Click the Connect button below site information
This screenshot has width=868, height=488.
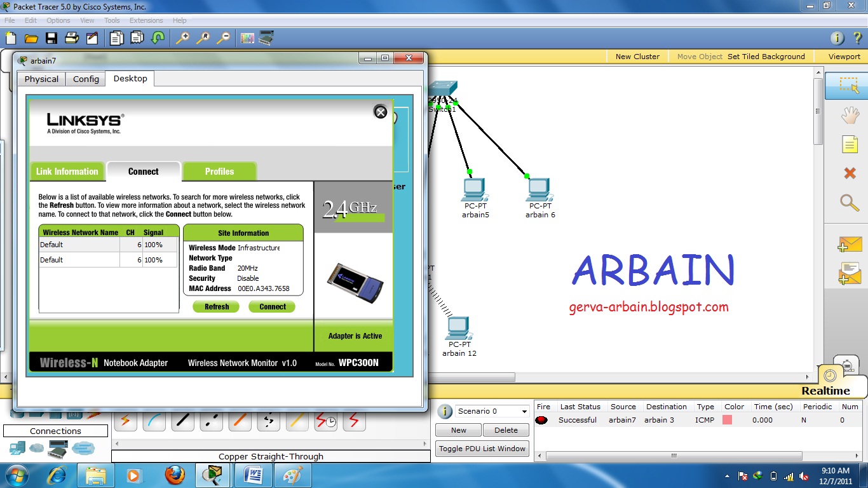273,306
